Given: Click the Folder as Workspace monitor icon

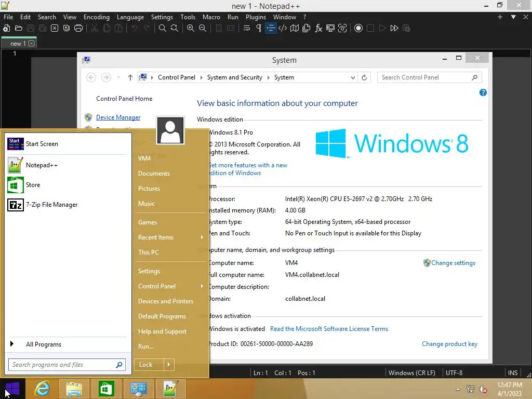Looking at the screenshot, I should [x=330, y=28].
